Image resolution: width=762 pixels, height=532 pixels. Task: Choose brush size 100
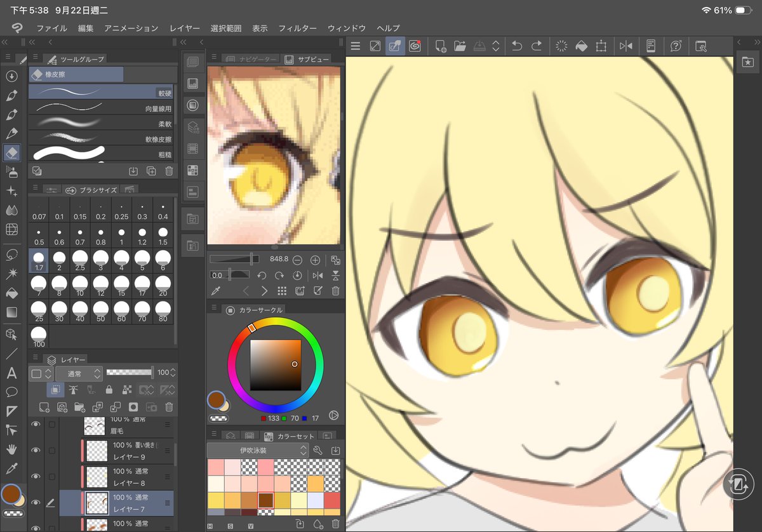coord(39,336)
